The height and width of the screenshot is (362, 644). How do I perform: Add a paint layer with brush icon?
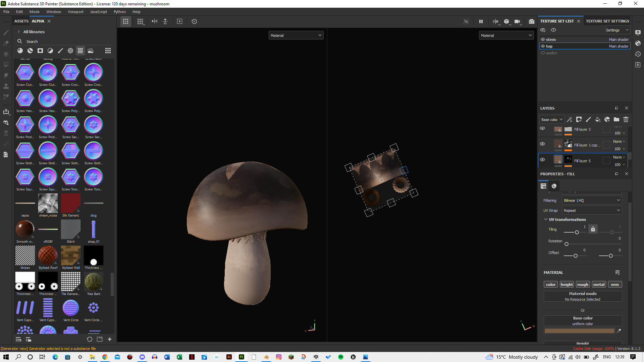tap(588, 119)
